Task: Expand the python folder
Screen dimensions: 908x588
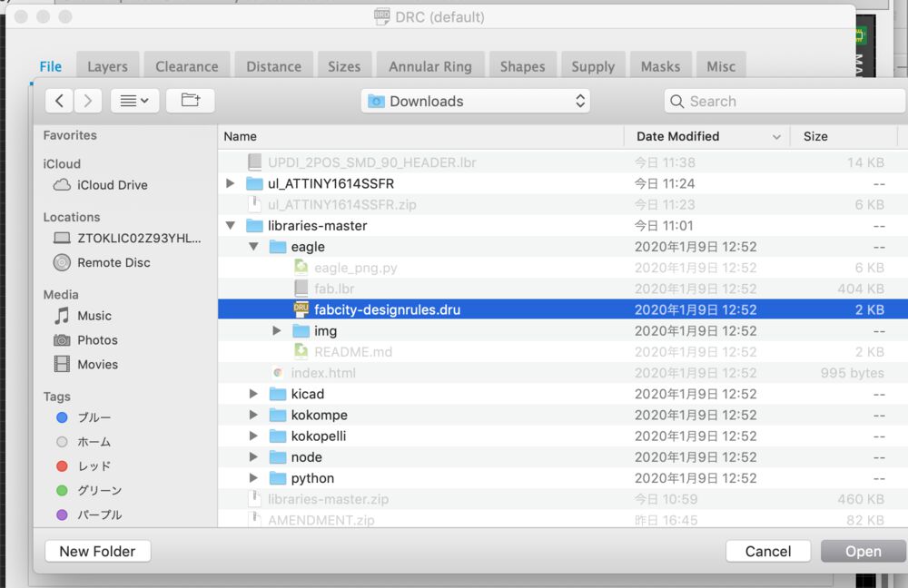Action: (x=253, y=478)
